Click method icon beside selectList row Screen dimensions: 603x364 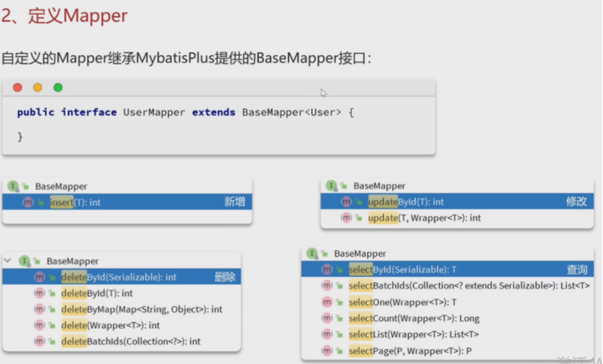[x=327, y=334]
